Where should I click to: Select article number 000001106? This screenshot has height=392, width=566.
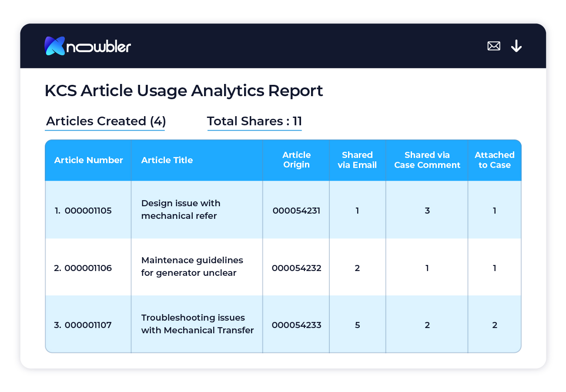tap(88, 268)
